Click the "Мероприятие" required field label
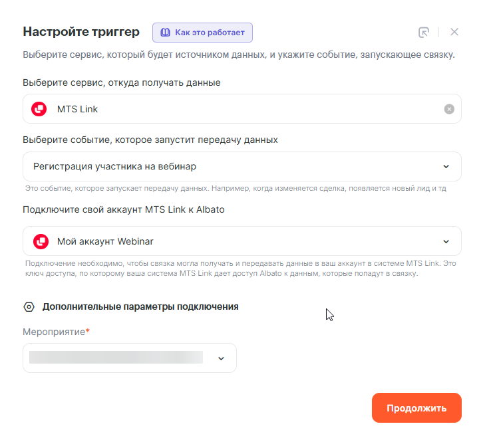 coord(56,332)
